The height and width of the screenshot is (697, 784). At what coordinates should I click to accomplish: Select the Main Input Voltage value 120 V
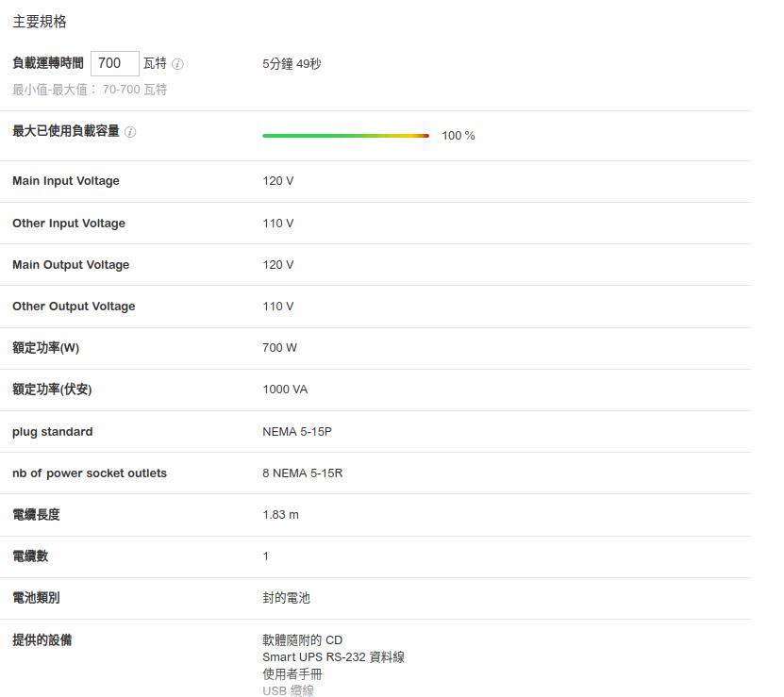click(278, 181)
